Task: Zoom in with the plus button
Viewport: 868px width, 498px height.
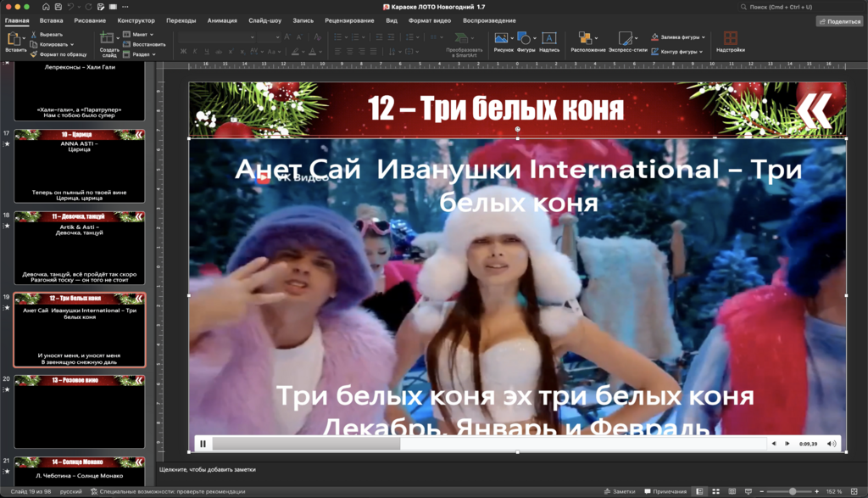Action: 816,491
